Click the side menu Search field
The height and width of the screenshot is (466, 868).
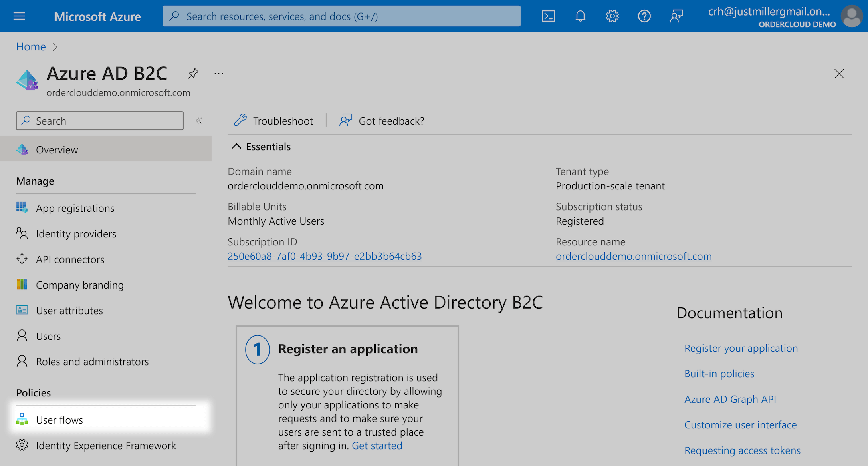tap(100, 121)
